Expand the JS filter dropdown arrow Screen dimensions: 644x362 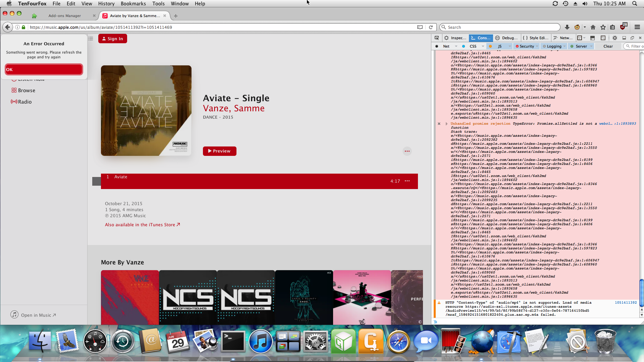[510, 46]
